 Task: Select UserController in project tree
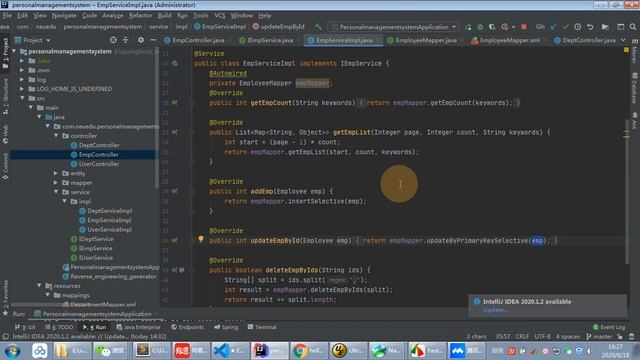coord(99,164)
